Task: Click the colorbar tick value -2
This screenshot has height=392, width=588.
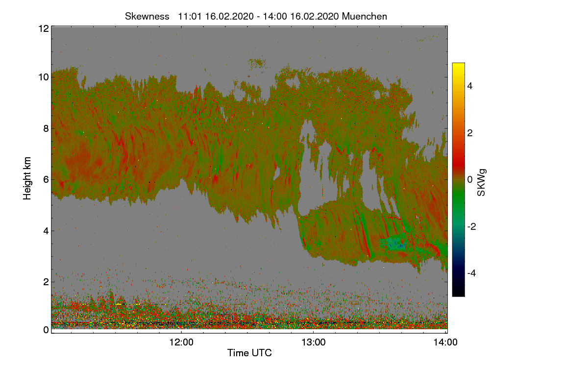Action: tap(471, 226)
